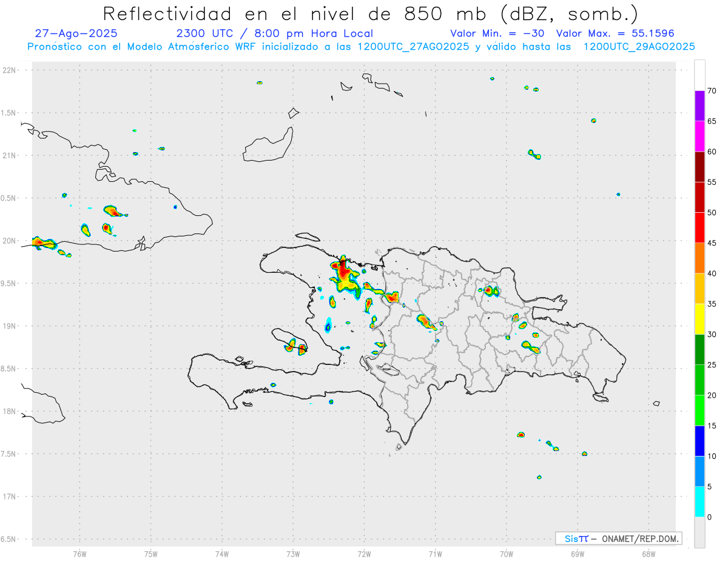
Task: Click the longitude label '76W'
Action: click(x=79, y=554)
